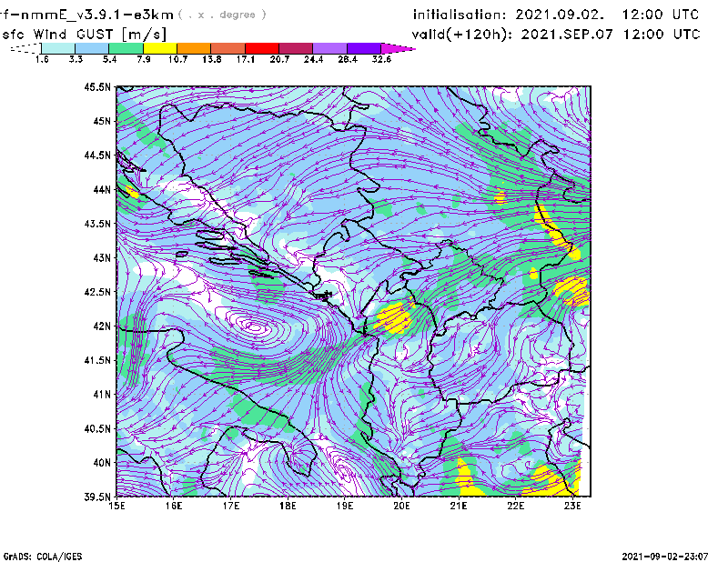This screenshot has width=728, height=562.
Task: Click the 'initialisation: 2021.09.02.' text
Action: [x=509, y=15]
